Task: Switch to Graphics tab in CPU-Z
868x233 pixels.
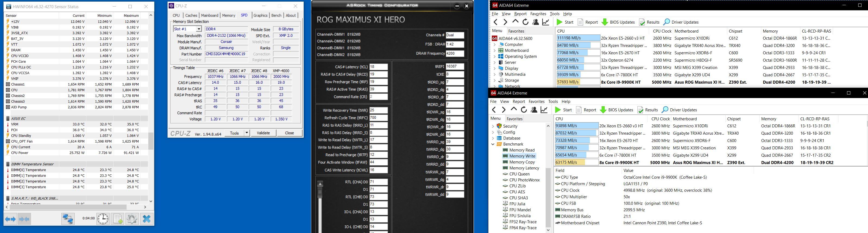Action: [260, 15]
